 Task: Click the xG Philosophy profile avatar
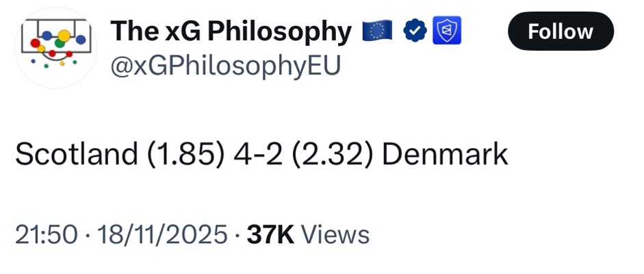(55, 47)
